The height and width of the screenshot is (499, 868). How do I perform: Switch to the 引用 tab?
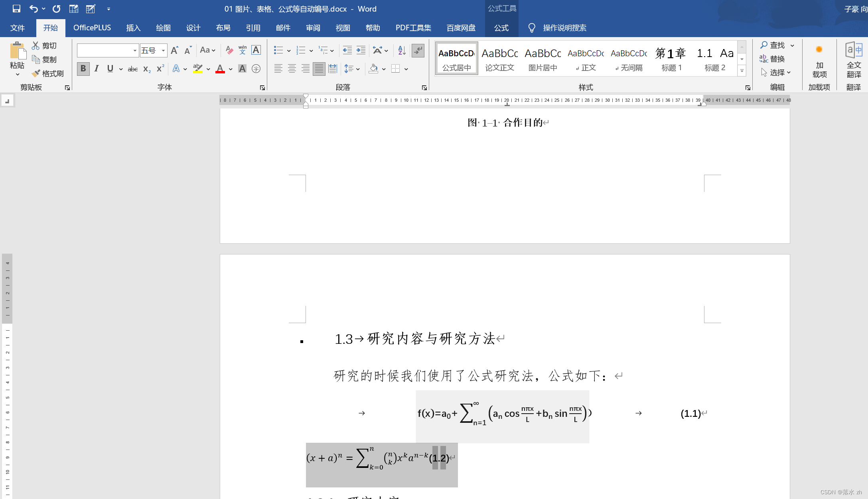[253, 28]
